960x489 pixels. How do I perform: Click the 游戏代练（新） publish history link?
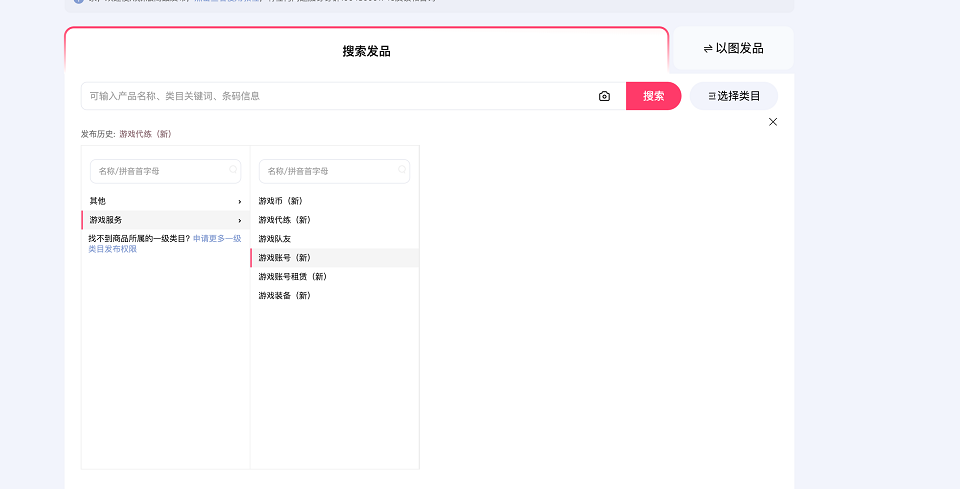click(x=145, y=134)
